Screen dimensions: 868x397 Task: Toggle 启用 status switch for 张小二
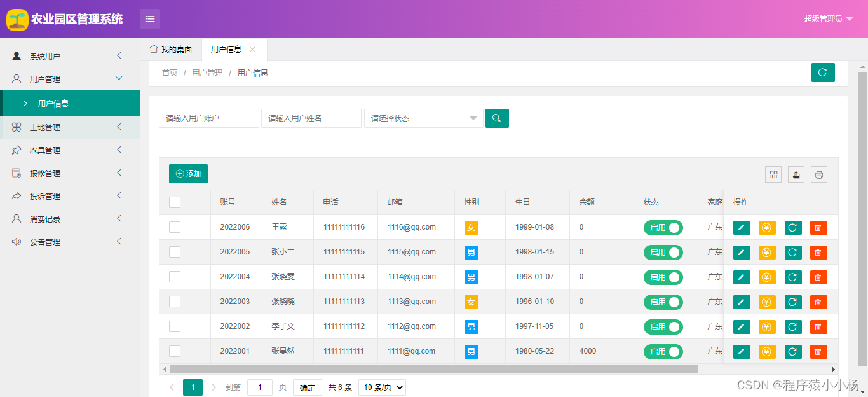(x=663, y=253)
